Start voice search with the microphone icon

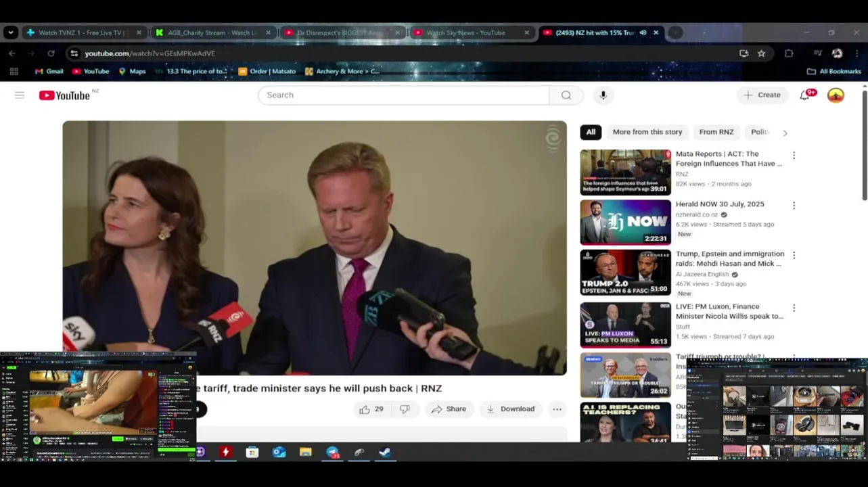[x=603, y=95]
